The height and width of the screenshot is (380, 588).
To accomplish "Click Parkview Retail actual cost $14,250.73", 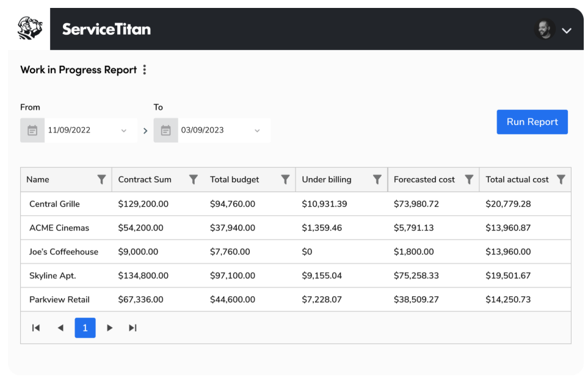I will coord(508,299).
